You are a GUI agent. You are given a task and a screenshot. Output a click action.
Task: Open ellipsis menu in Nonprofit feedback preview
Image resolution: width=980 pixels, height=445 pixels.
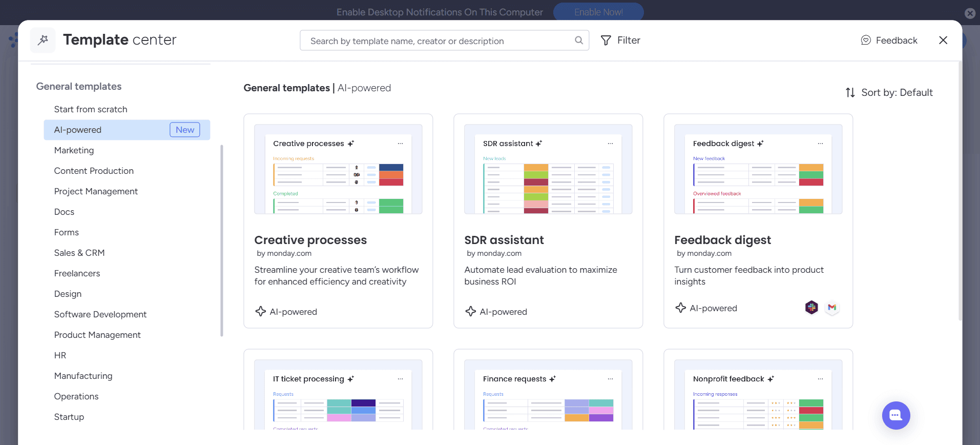[x=820, y=379]
